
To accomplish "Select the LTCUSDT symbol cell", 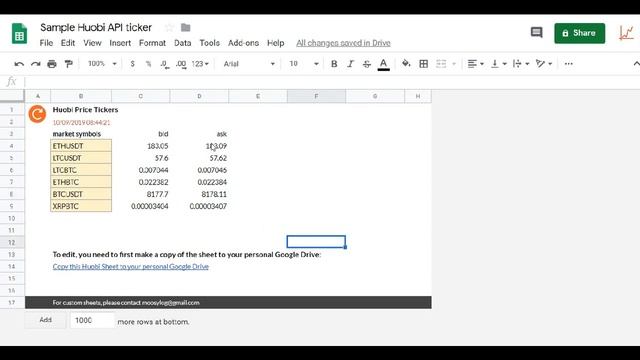I will pos(81,158).
